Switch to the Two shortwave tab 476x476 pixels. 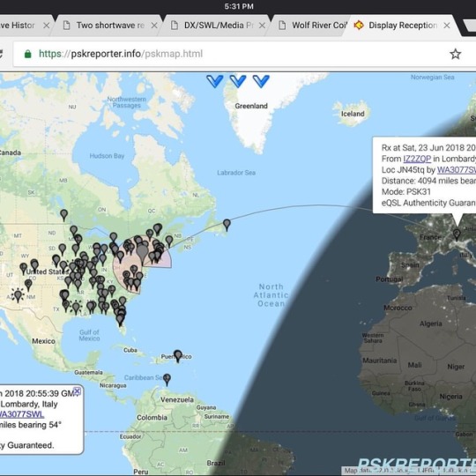tap(110, 26)
